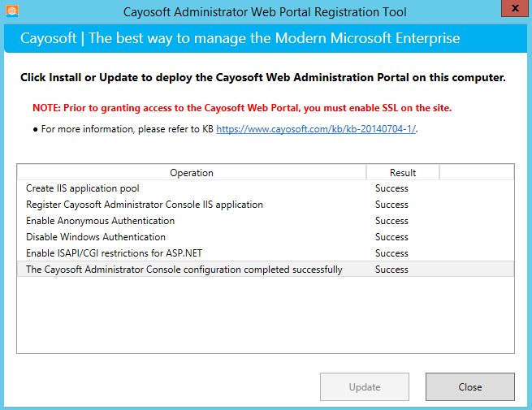Click Success result for Enable ISAPI/CGI restrictions

coord(391,253)
